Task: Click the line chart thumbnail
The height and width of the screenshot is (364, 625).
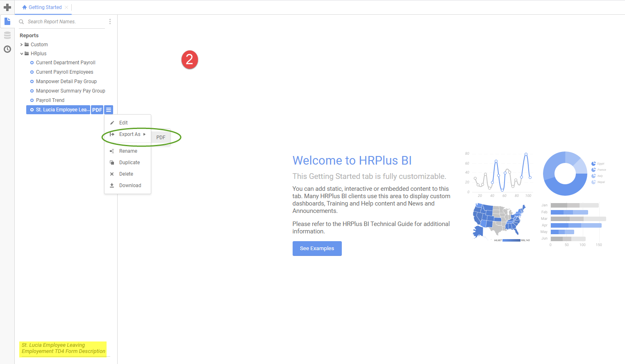Action: click(x=498, y=174)
